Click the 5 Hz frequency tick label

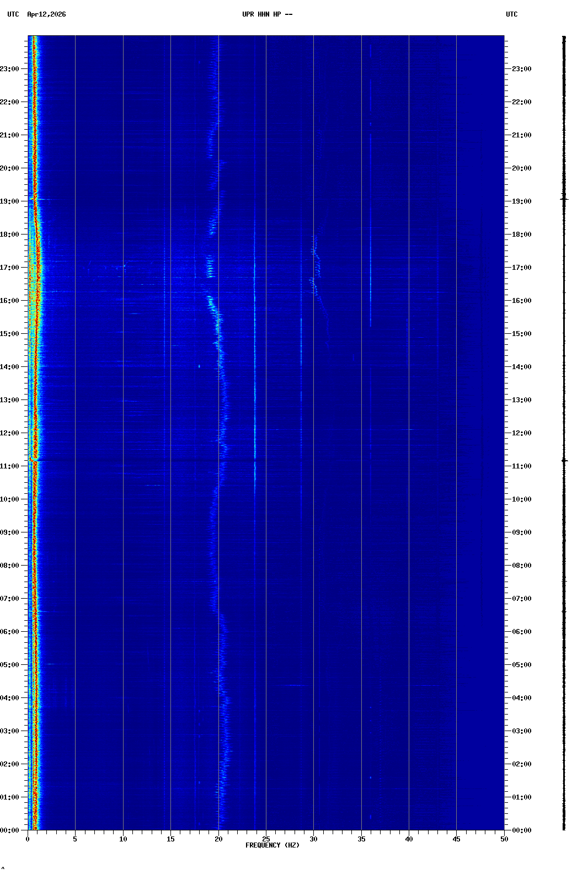tap(75, 839)
